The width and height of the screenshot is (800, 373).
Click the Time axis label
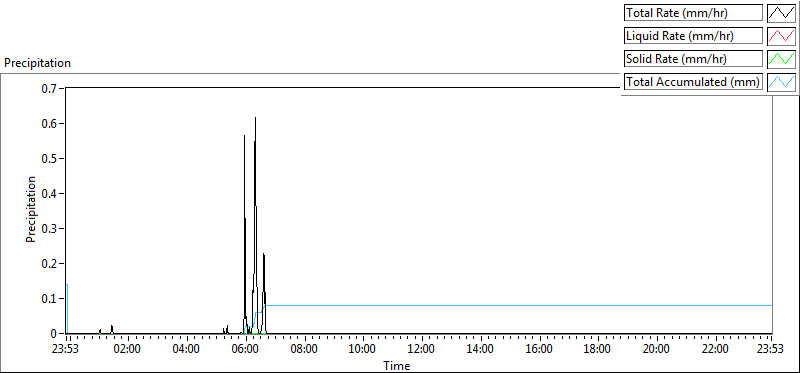[x=396, y=366]
